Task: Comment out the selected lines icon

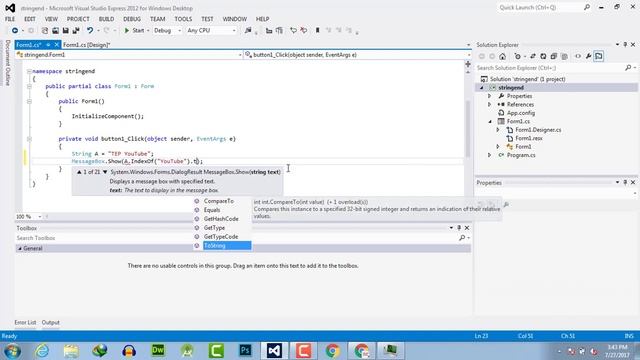Action: tap(293, 31)
